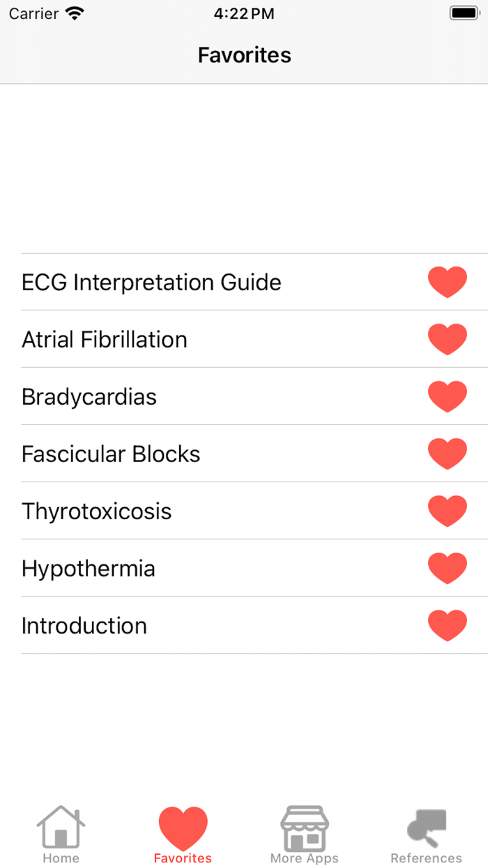Screen dimensions: 488x868
Task: Open the Thyrotoxicosis topic
Action: pyautogui.click(x=97, y=511)
